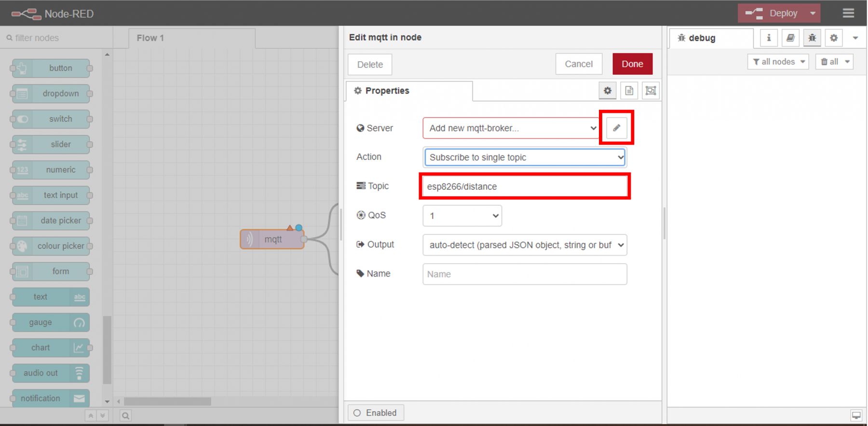Click the Done button
Screen dimensions: 868x426
[632, 64]
